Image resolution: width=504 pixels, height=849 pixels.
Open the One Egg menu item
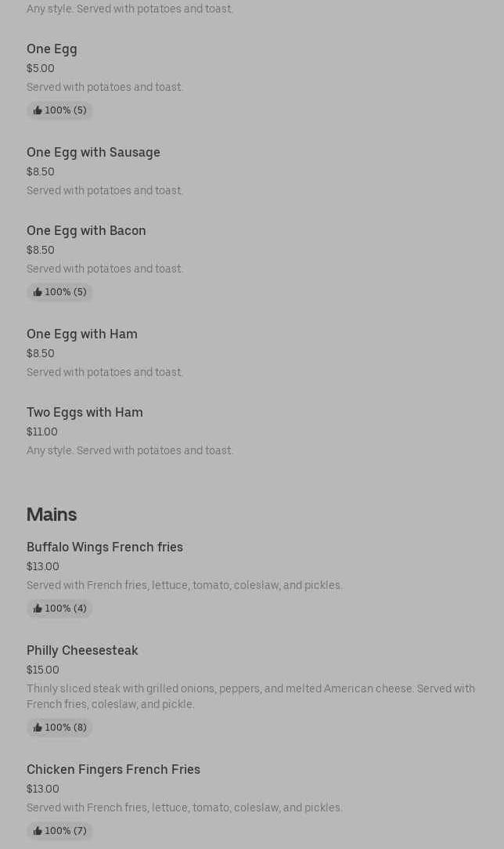tap(52, 49)
